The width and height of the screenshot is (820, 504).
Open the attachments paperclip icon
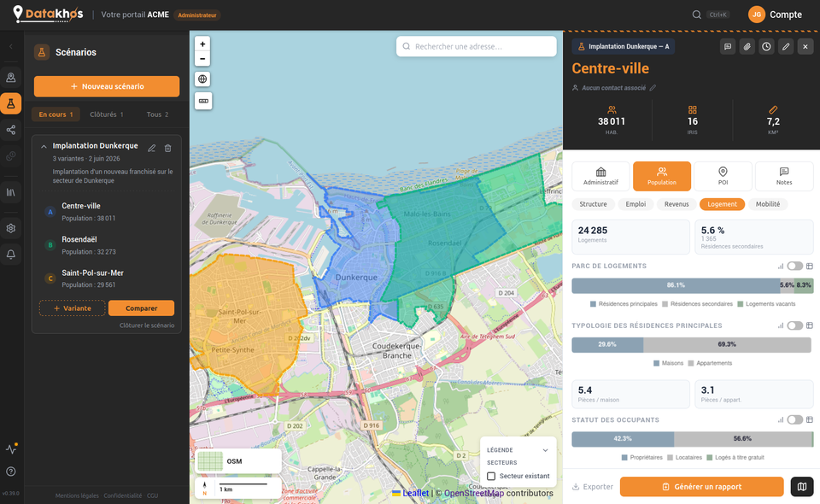point(747,46)
